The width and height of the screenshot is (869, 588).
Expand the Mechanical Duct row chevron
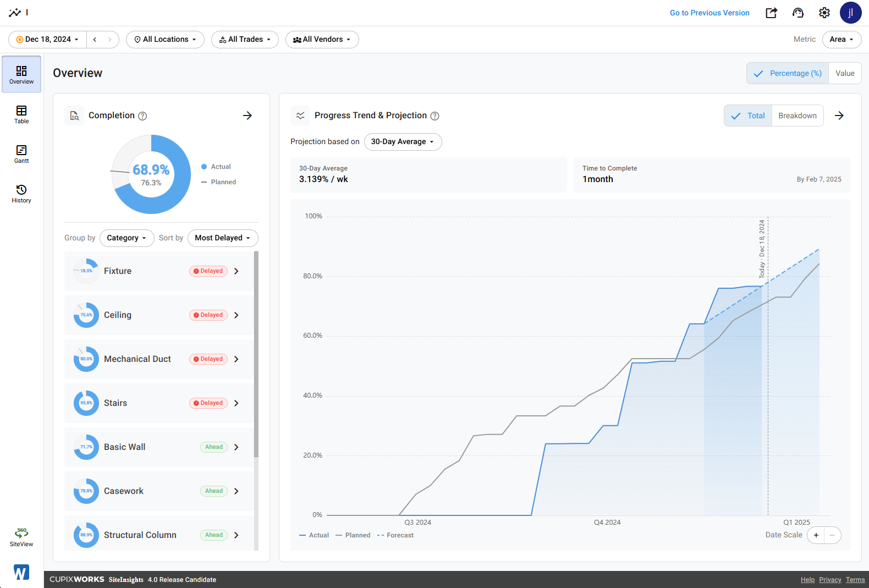click(237, 359)
